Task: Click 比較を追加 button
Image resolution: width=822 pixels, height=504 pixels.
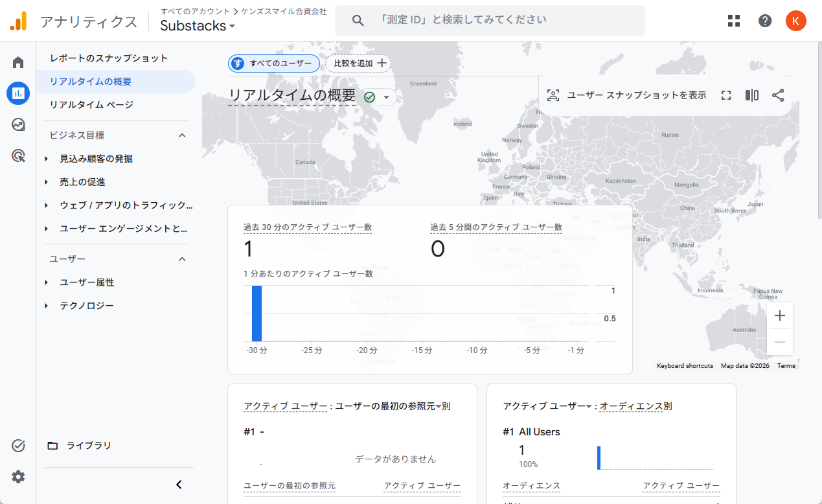Action: coord(358,63)
